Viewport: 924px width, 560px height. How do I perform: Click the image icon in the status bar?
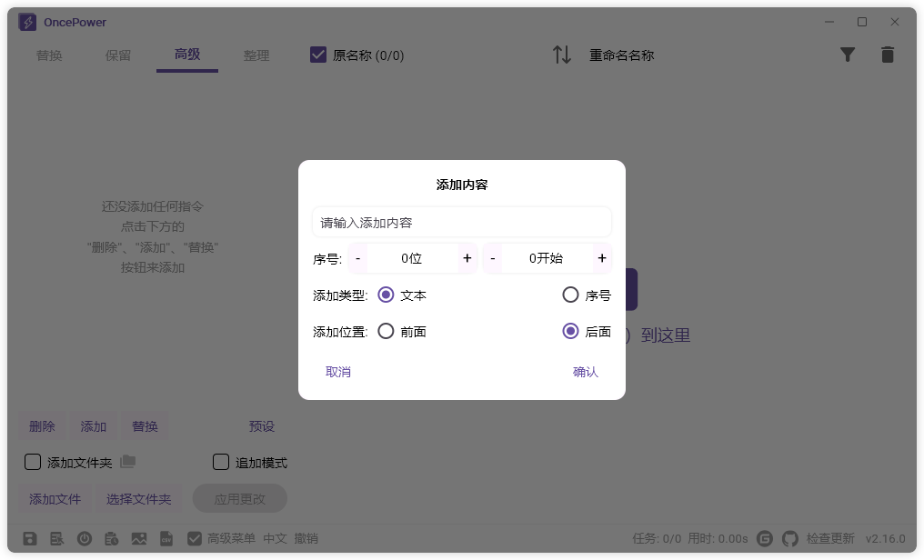click(x=138, y=538)
